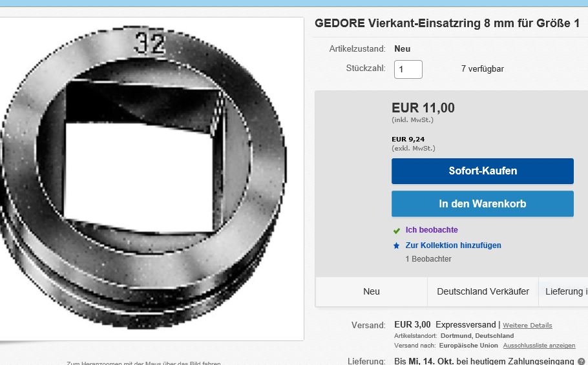588x365 pixels.
Task: Add item via In den Warenkorb
Action: 482,203
